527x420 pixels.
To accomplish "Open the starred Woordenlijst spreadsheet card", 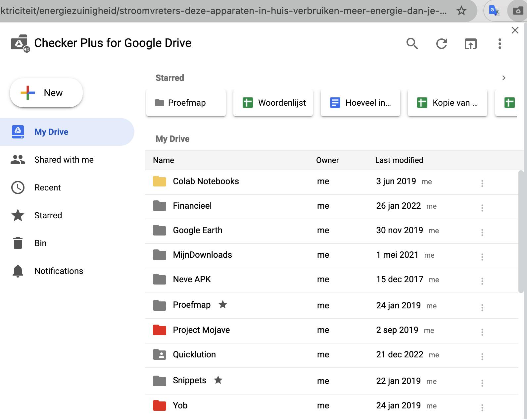I will coord(273,103).
